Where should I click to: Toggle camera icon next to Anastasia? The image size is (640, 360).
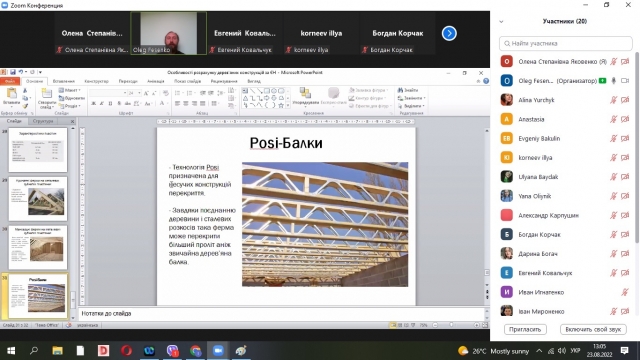pyautogui.click(x=625, y=119)
